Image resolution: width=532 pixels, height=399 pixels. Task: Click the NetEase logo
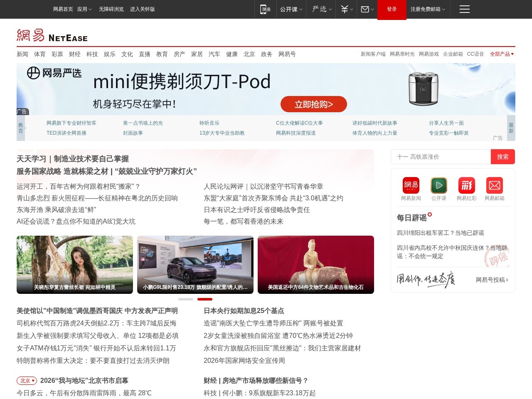[x=52, y=35]
